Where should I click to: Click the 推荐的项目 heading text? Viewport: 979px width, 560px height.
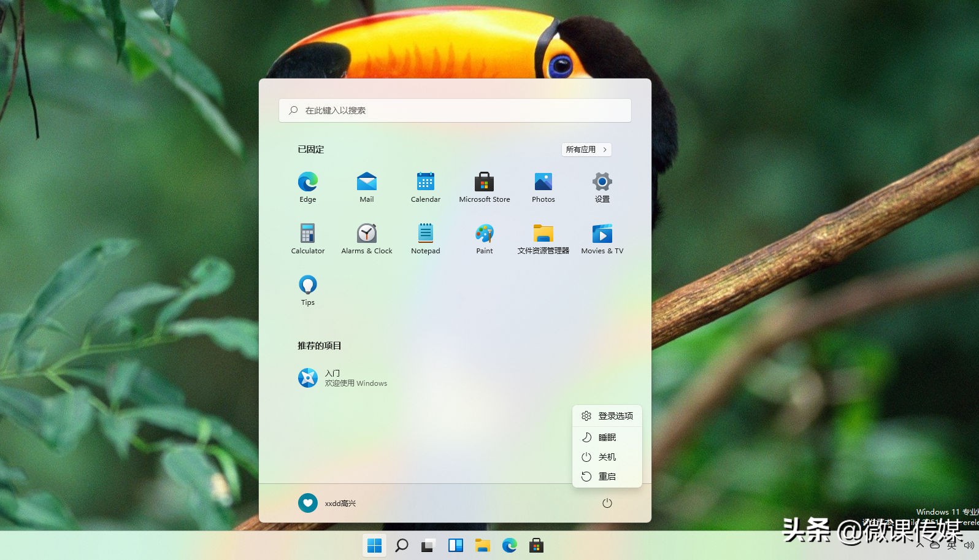(x=320, y=345)
